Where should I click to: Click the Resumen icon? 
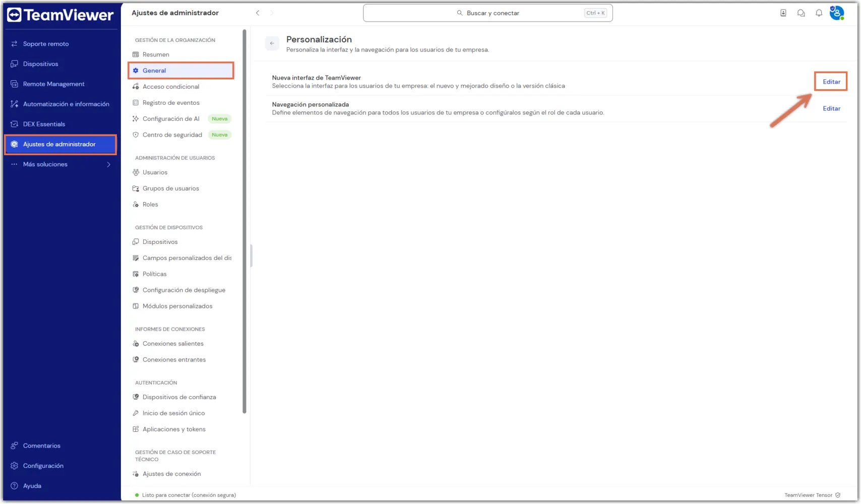pos(136,54)
